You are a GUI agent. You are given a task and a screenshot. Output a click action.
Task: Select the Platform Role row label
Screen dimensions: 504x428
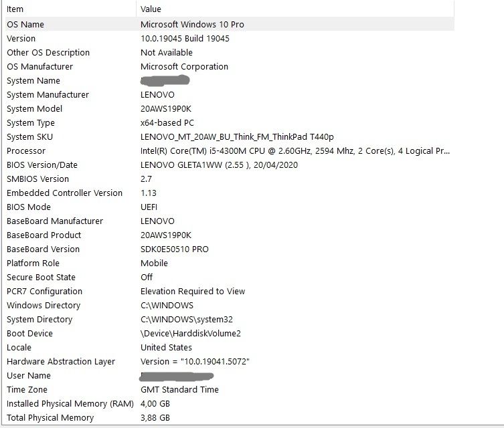click(x=33, y=263)
